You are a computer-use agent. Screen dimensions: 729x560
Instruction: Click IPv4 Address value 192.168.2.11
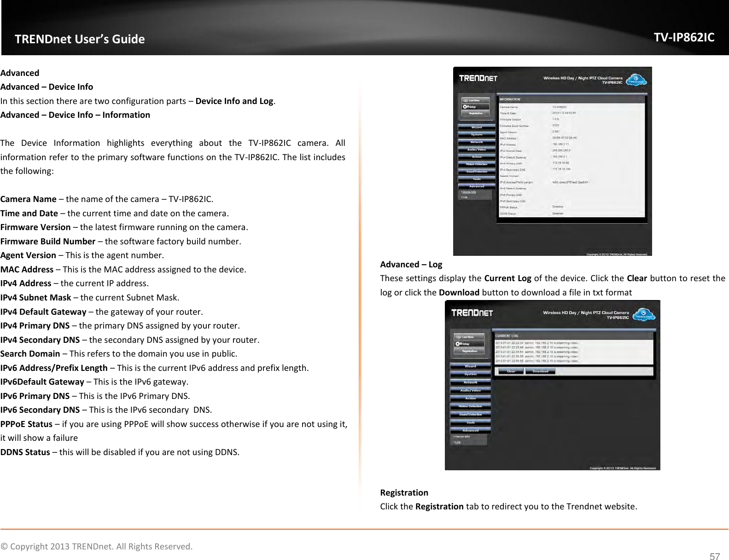coord(560,144)
